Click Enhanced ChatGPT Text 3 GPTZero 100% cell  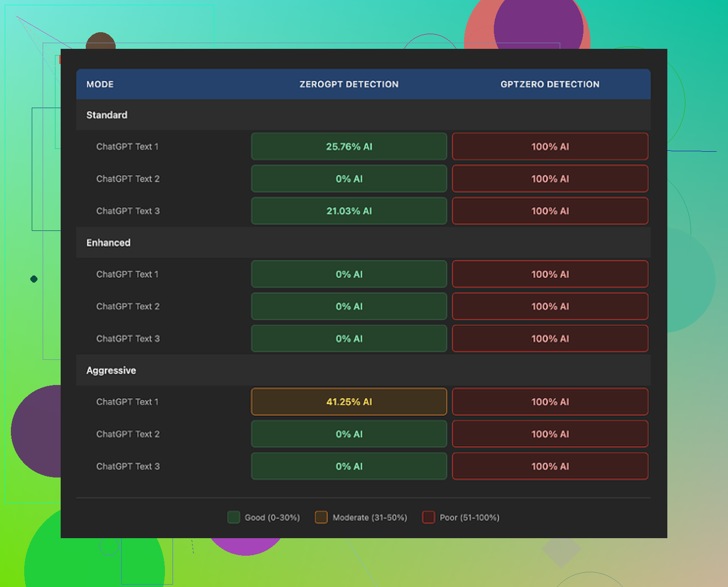pyautogui.click(x=550, y=339)
